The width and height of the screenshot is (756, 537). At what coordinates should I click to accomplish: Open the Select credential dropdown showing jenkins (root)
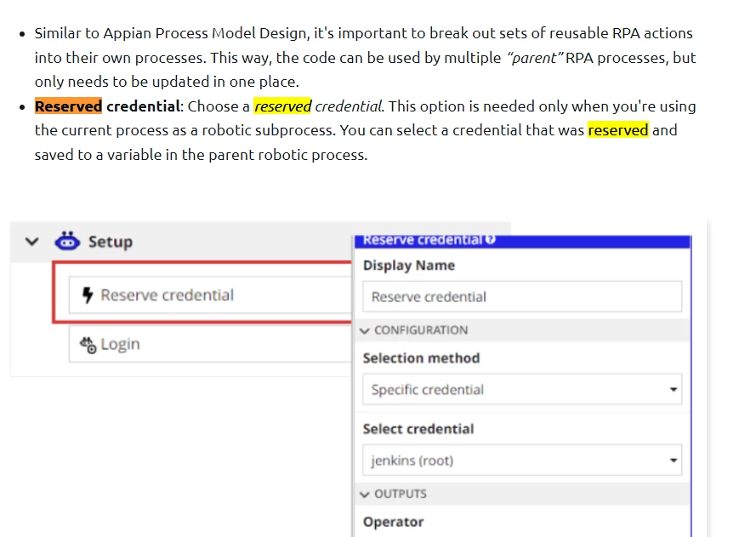click(x=522, y=460)
